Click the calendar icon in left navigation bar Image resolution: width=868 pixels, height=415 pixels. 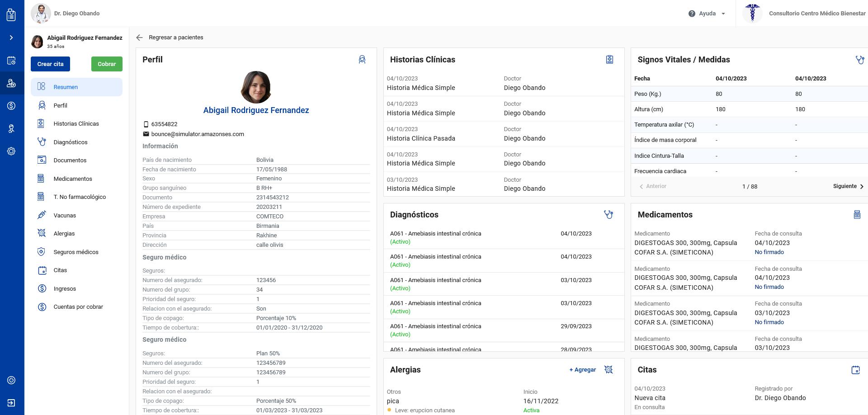point(11,61)
